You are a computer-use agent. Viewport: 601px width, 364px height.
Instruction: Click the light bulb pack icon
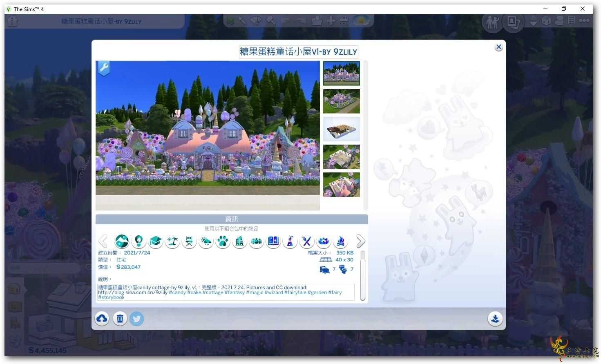coord(139,241)
